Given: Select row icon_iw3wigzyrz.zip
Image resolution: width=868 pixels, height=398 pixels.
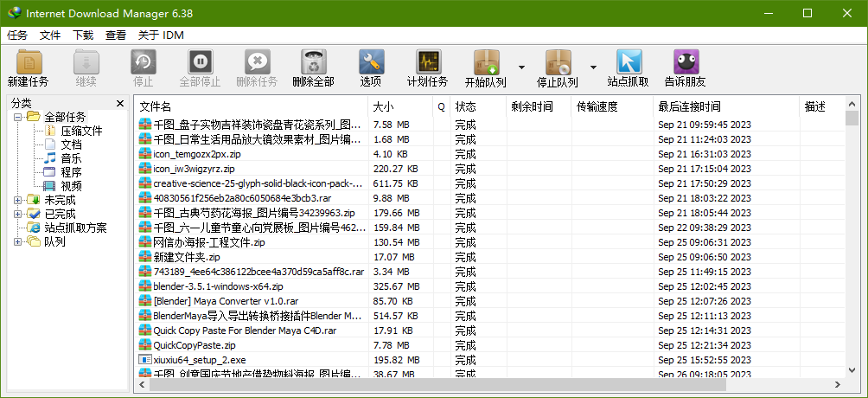Looking at the screenshot, I should tap(490, 169).
